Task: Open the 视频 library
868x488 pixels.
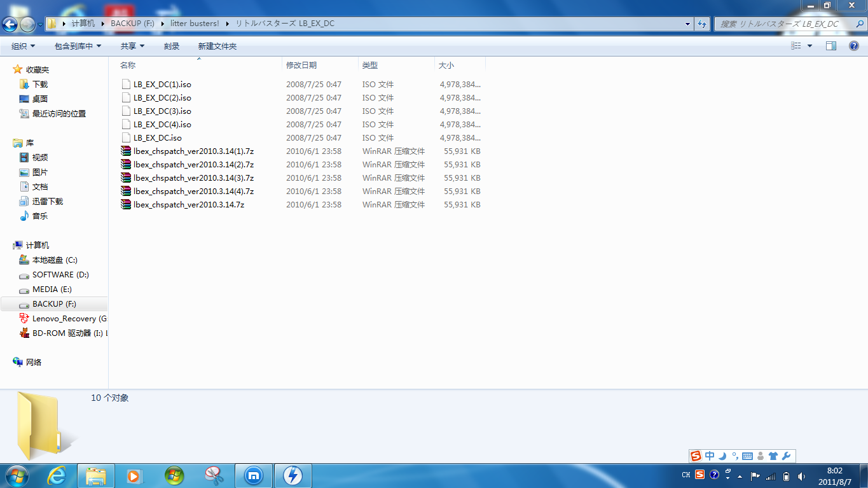Action: (x=40, y=157)
